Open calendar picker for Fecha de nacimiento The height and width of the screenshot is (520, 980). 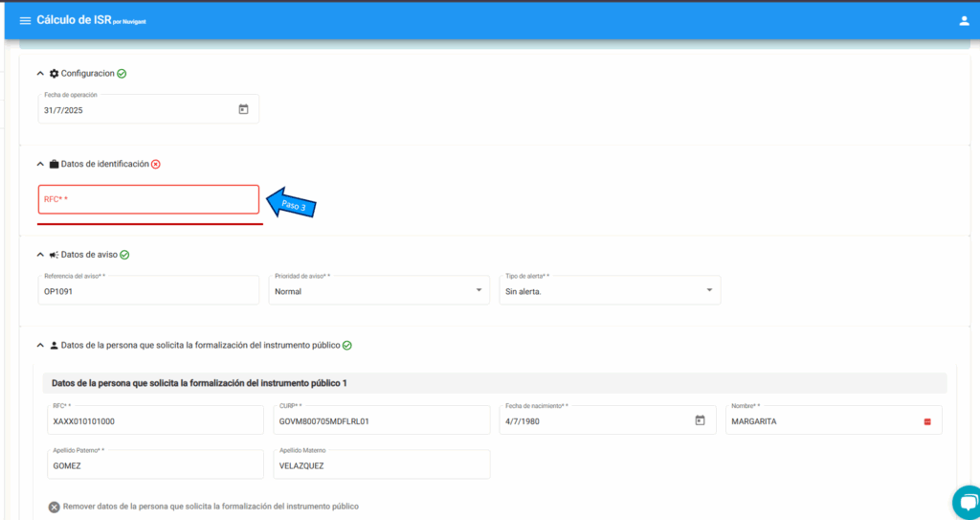pos(700,420)
